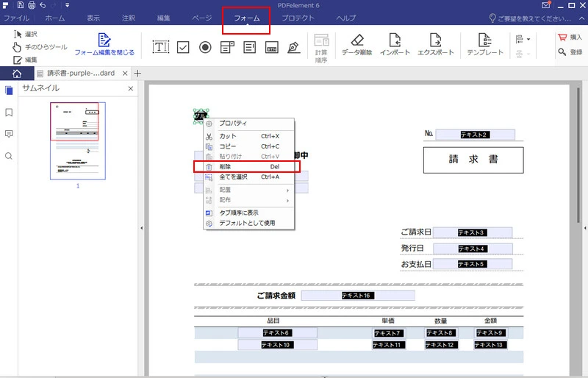
Task: Switch to フォーム tab
Action: click(x=247, y=18)
